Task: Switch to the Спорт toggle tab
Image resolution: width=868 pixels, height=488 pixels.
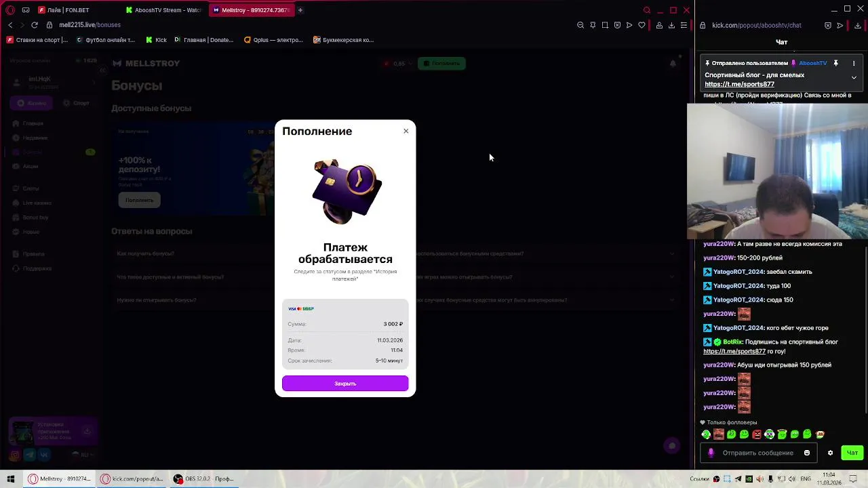Action: pos(76,103)
